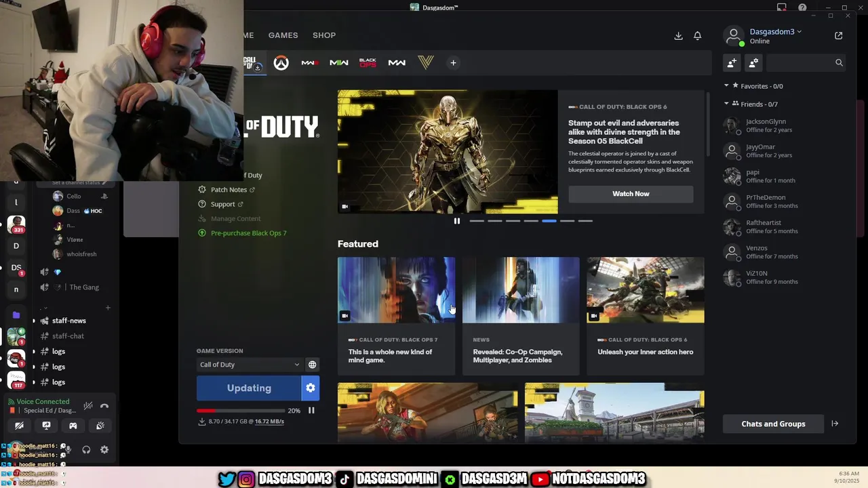This screenshot has height=488, width=868.
Task: Open the Discord soundboard icon
Action: coord(100,426)
